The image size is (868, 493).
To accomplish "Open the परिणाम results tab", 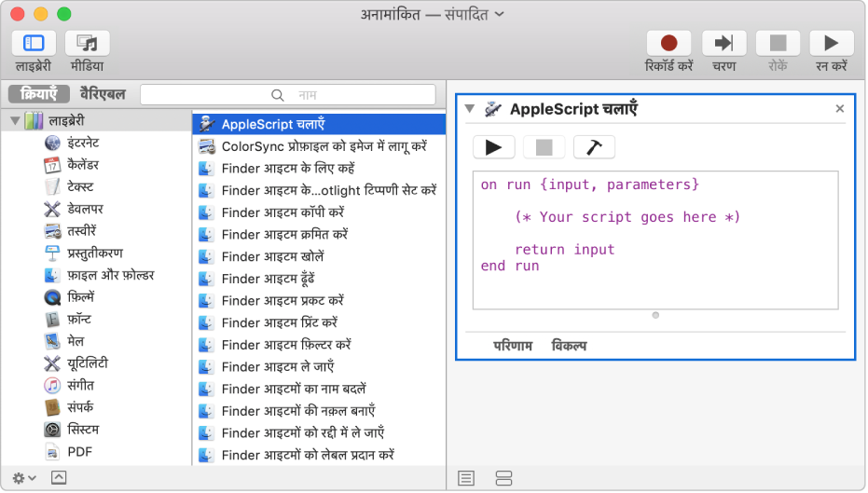I will [513, 346].
